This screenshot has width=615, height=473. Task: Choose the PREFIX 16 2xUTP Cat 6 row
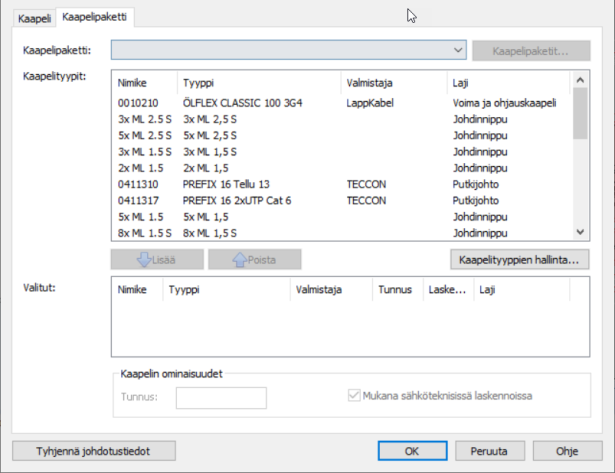coord(239,200)
